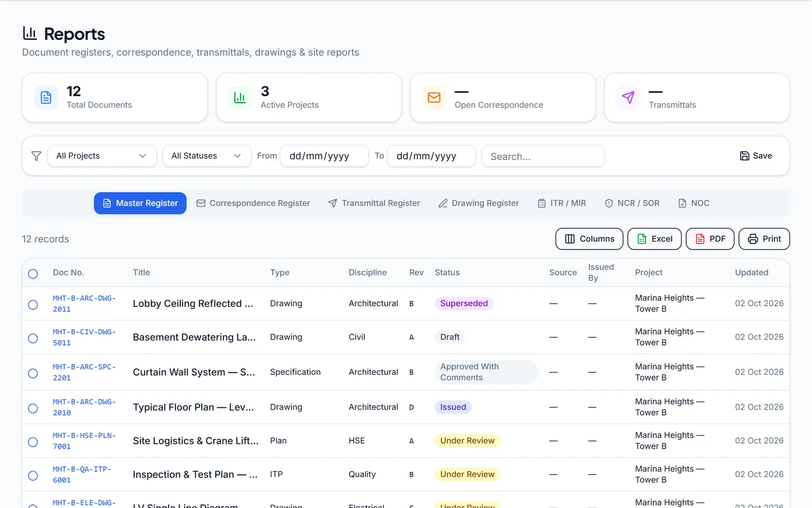Click the Open Correspondence envelope icon
The height and width of the screenshot is (508, 812).
point(434,98)
